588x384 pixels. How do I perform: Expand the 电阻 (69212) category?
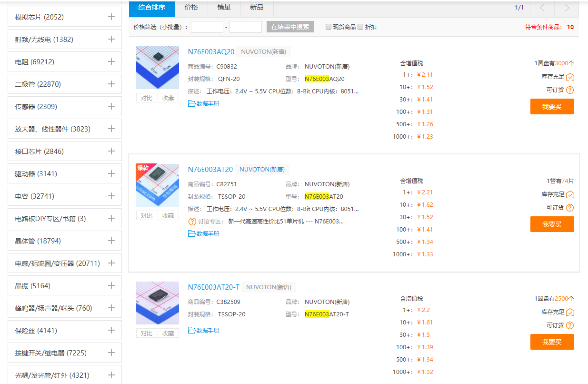point(111,61)
